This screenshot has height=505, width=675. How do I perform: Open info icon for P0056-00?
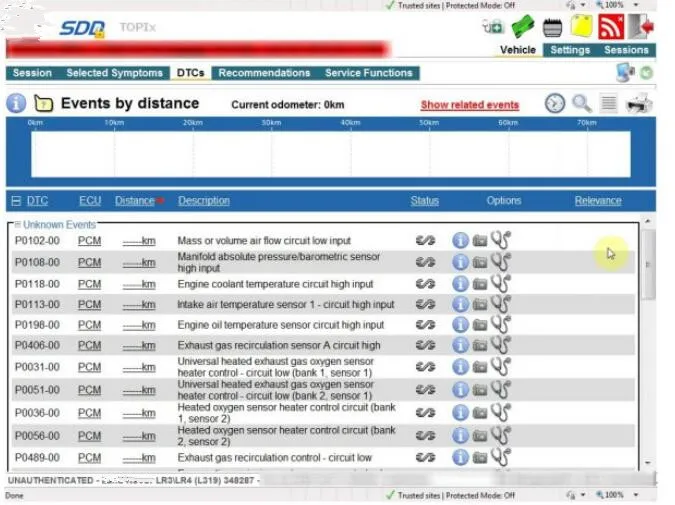[460, 435]
